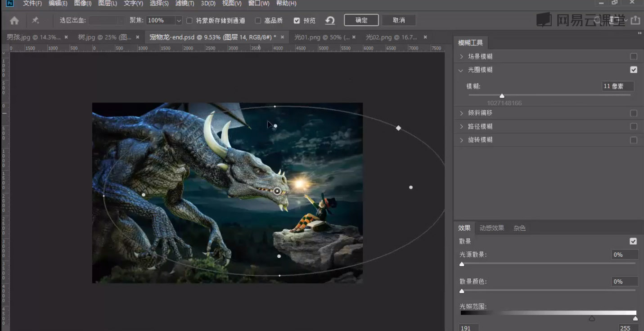Viewport: 644px width, 331px height.
Task: Click the 光源散景 0% value field
Action: [625, 255]
